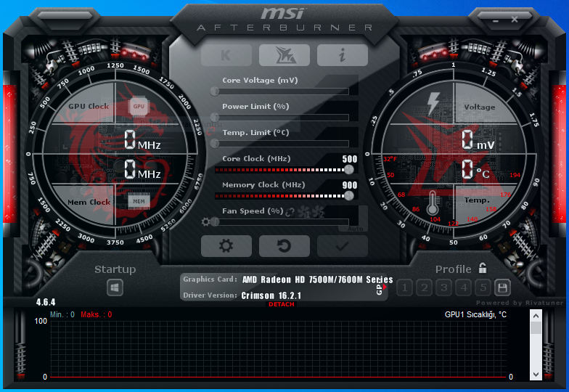
Task: Click the scroll-down arrow of monitor graph
Action: (536, 375)
